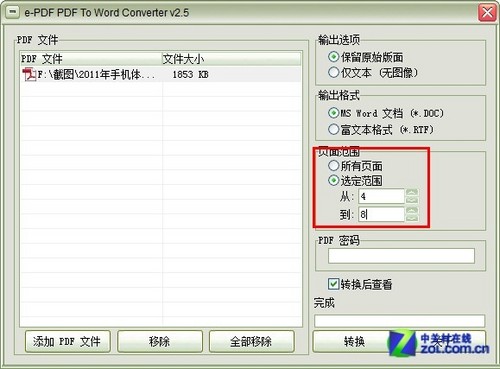Click the 添加 PDF 文件 button
Viewport: 500px width, 369px height.
pyautogui.click(x=67, y=341)
